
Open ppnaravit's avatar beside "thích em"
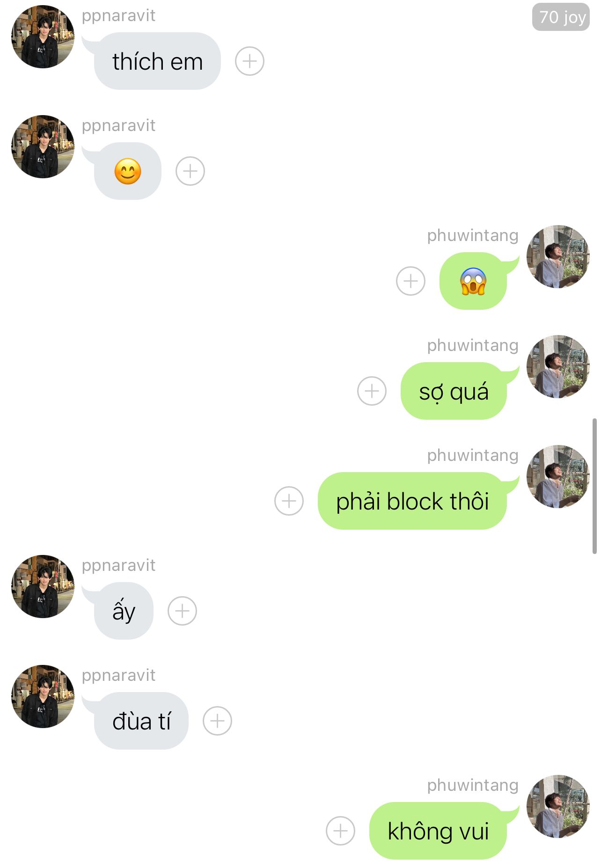pyautogui.click(x=43, y=36)
